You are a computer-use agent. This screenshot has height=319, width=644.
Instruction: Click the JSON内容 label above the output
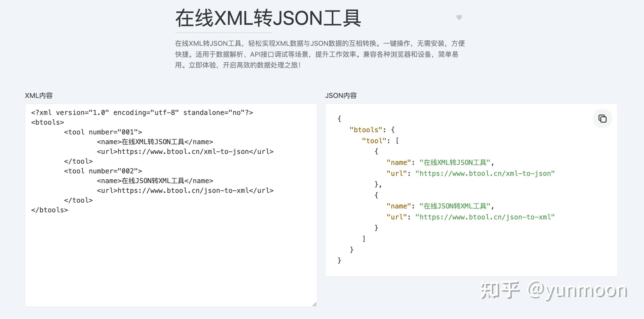tap(341, 95)
